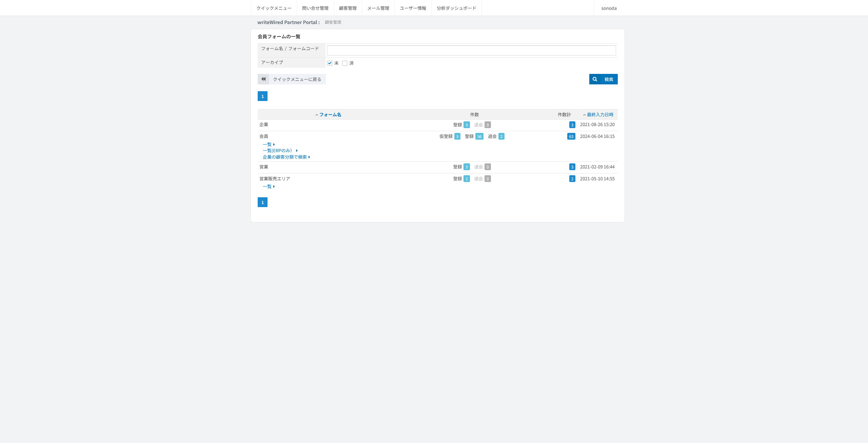The width and height of the screenshot is (868, 443).
Task: Click the date 2021-05-10 14:55
Action: (x=597, y=179)
